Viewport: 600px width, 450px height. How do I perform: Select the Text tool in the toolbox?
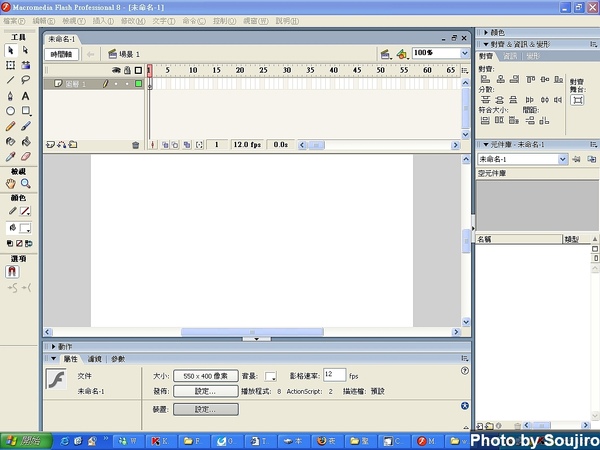26,96
